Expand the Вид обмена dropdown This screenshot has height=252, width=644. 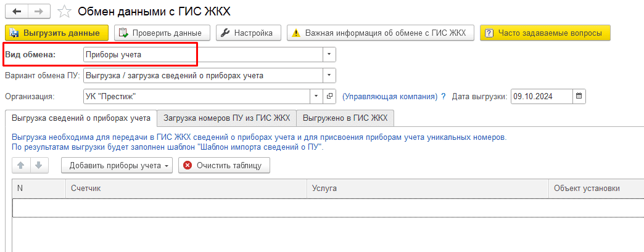click(329, 54)
